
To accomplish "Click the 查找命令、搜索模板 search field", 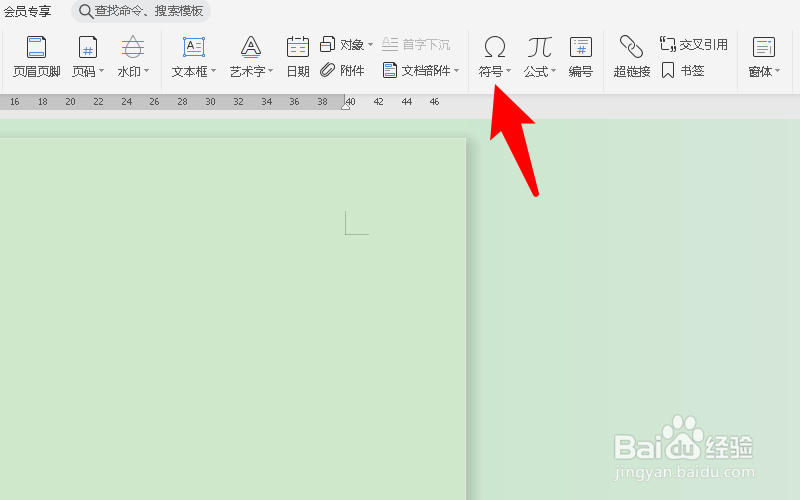I will [x=141, y=11].
